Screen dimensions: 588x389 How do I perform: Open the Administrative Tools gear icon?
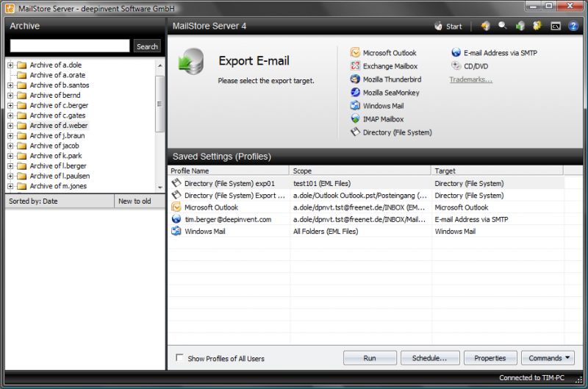point(537,26)
